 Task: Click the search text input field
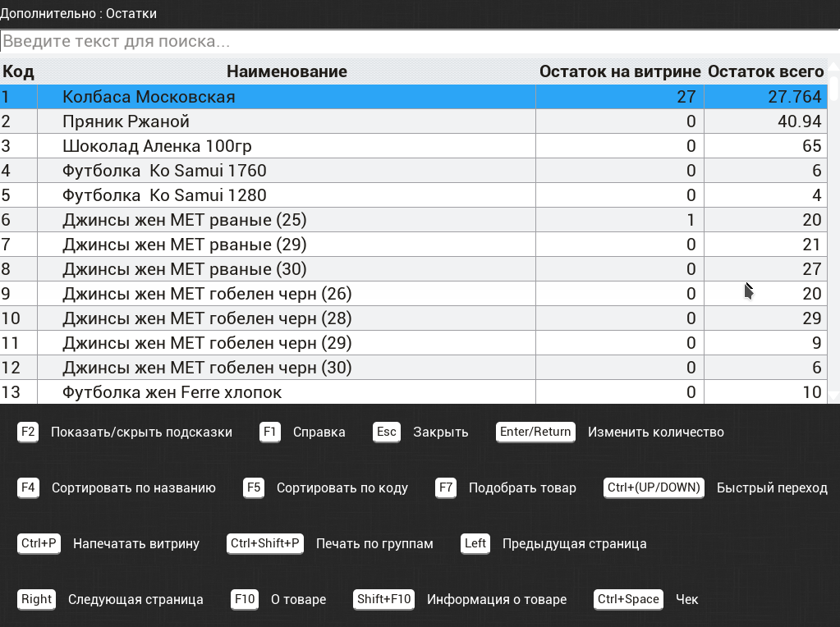420,41
